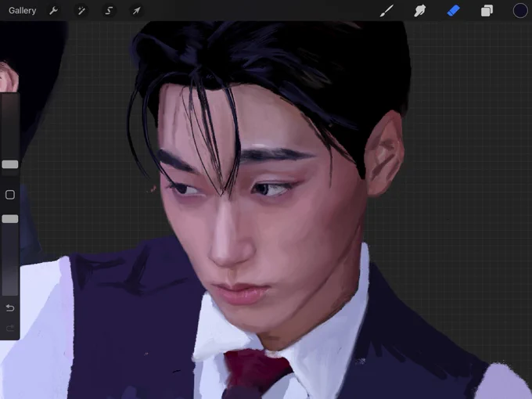Click the brush opacity slider handle
The image size is (532, 399).
[10, 219]
